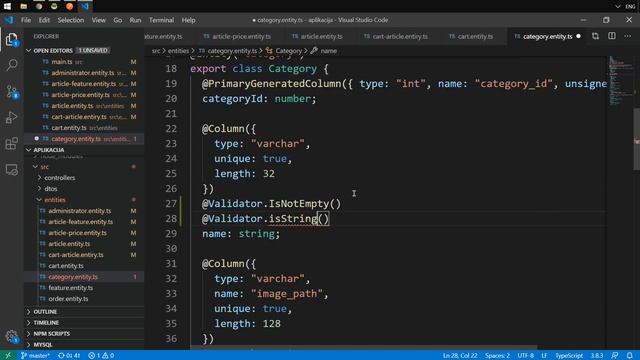Click the code minimap overview
This screenshot has height=360, width=640.
620,81
